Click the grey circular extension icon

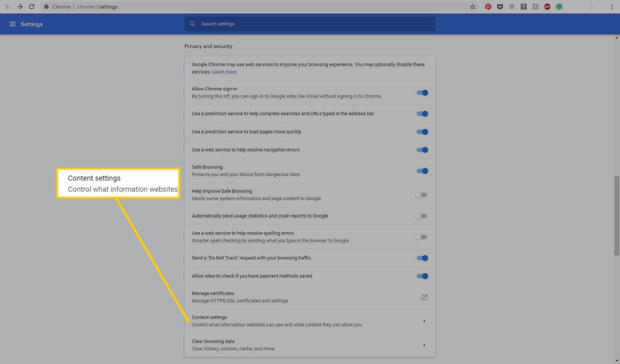click(512, 7)
